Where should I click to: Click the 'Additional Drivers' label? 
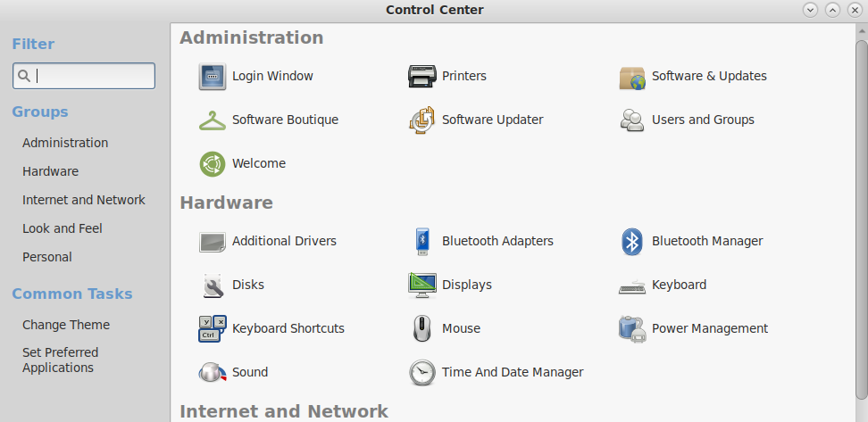click(x=284, y=241)
